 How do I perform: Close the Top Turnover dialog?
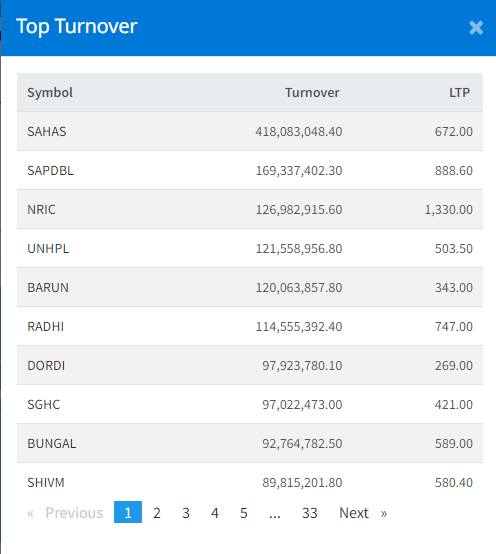coord(476,28)
